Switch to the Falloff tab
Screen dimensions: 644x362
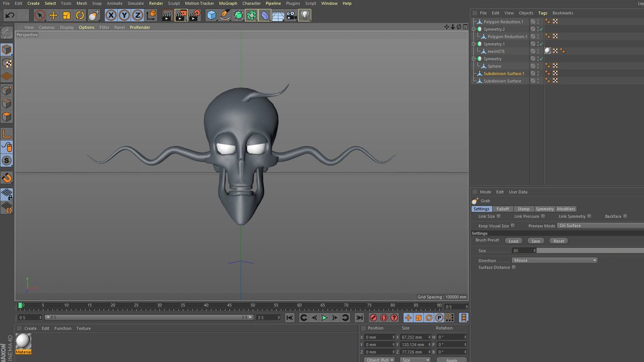click(x=502, y=209)
